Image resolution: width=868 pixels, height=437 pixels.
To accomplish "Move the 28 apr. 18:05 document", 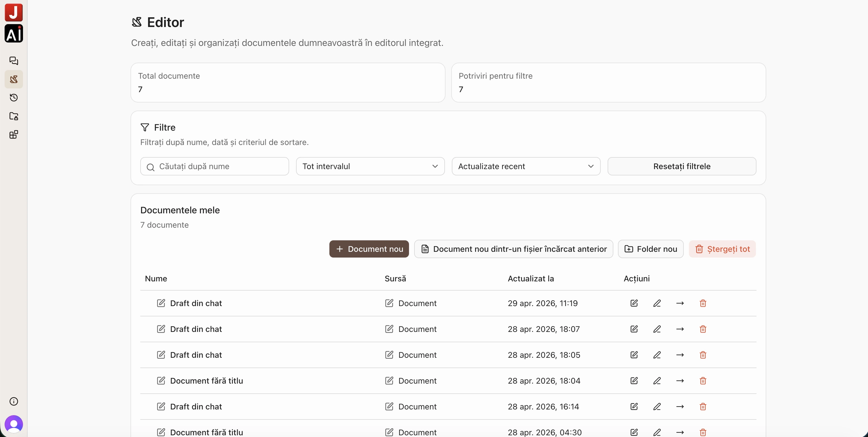I will coord(680,355).
